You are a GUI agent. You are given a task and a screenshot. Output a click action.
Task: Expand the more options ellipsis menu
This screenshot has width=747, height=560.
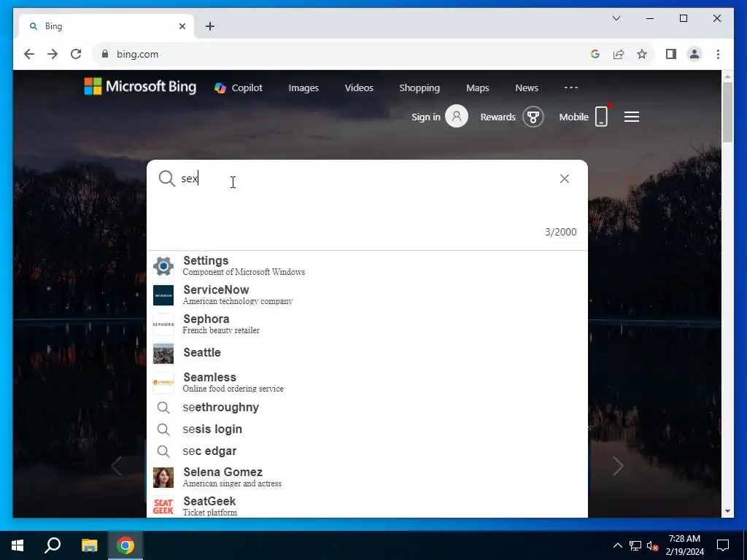point(570,87)
